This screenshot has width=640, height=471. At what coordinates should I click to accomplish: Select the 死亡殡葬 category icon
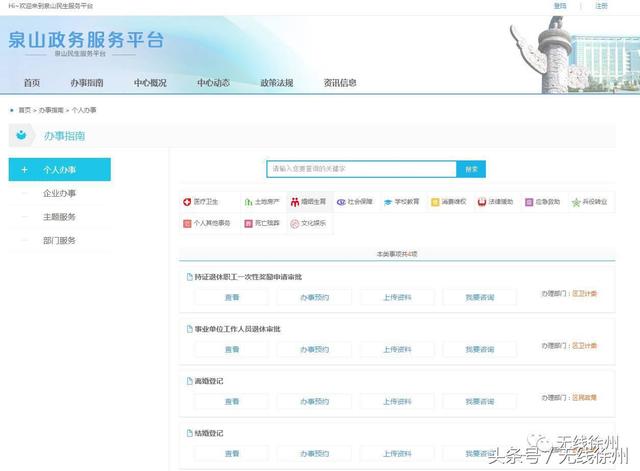coord(248,223)
